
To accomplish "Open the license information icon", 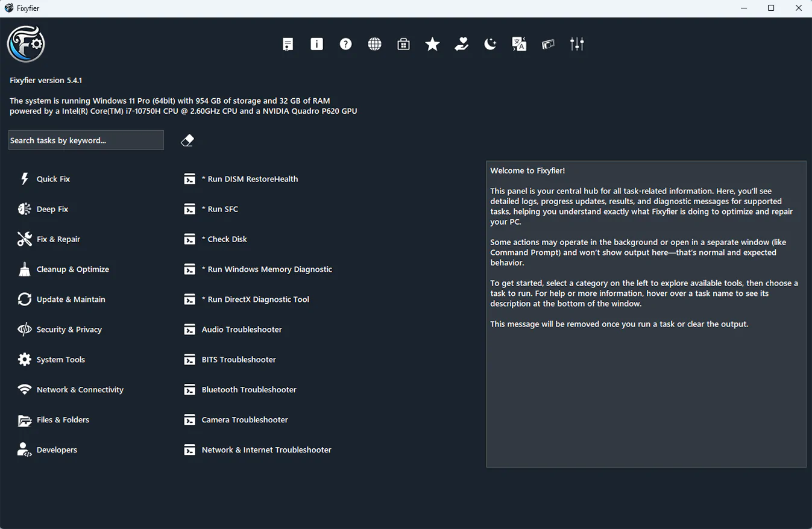I will pos(288,43).
